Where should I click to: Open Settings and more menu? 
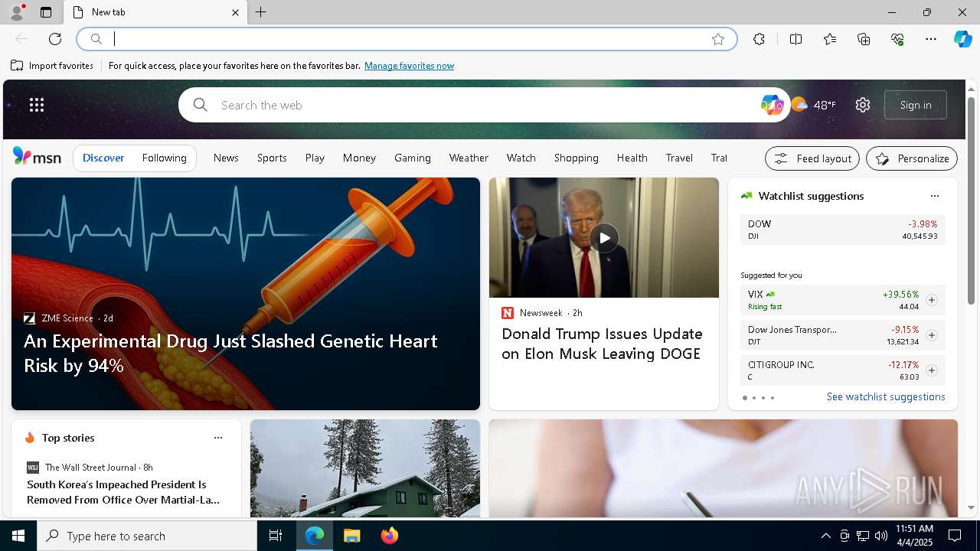(931, 39)
